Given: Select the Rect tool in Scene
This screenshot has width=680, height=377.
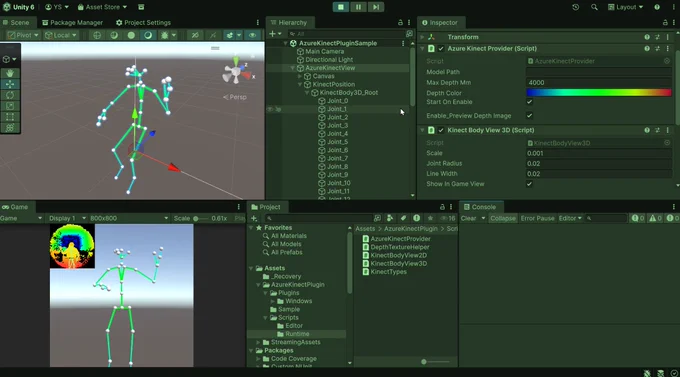Looking at the screenshot, I should (x=10, y=117).
